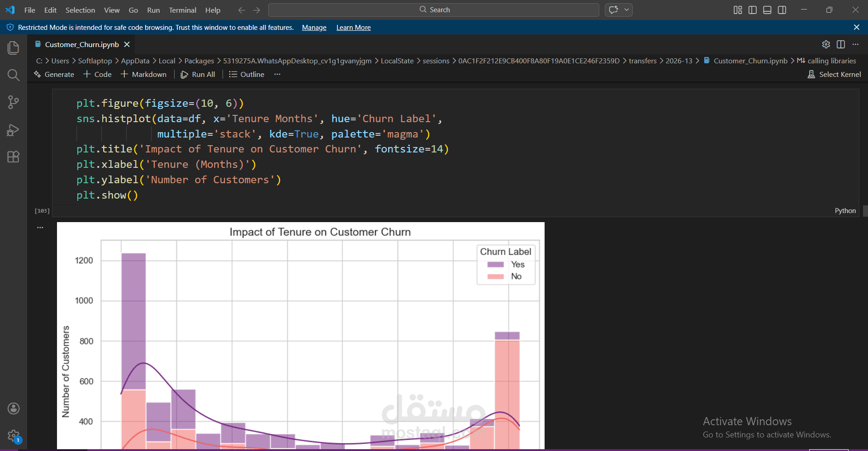Expand the Packages breadcrumb

pos(199,61)
